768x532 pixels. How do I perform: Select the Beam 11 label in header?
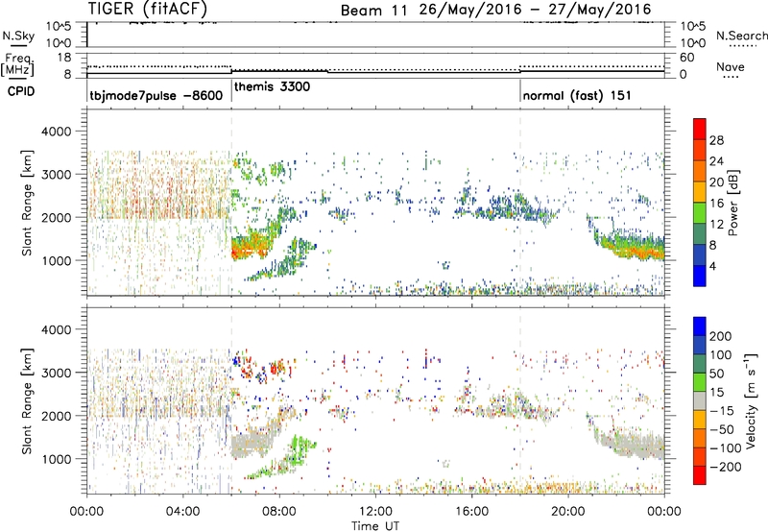click(373, 11)
